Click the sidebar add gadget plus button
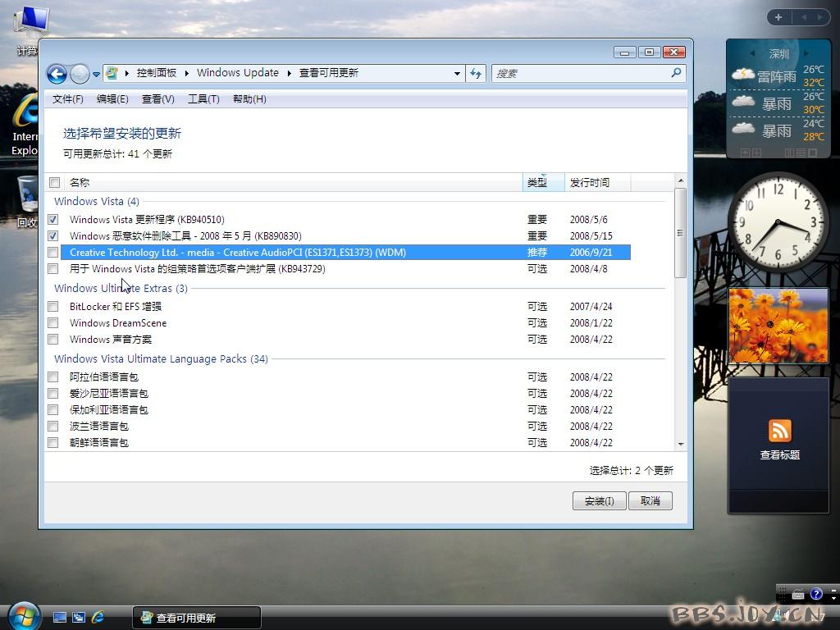This screenshot has height=630, width=840. point(778,17)
